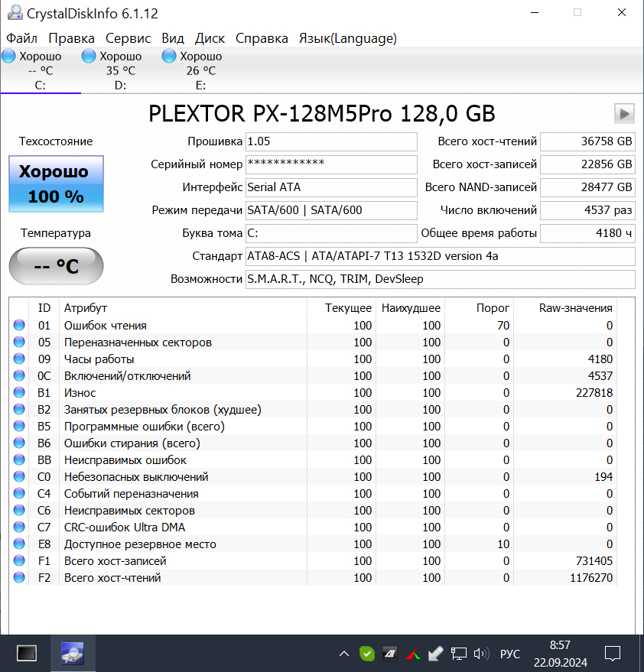Click raw value 731405
Viewport: 644px width, 672px height.
pos(594,561)
